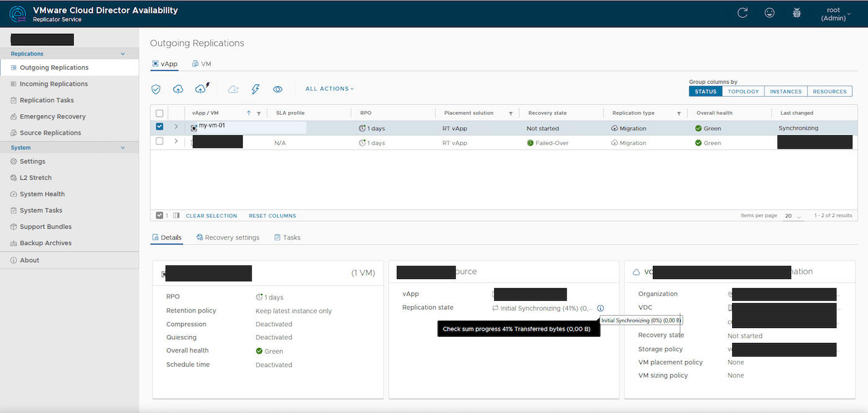This screenshot has height=413, width=868.
Task: Click RESET COLUMNS link
Action: click(272, 216)
